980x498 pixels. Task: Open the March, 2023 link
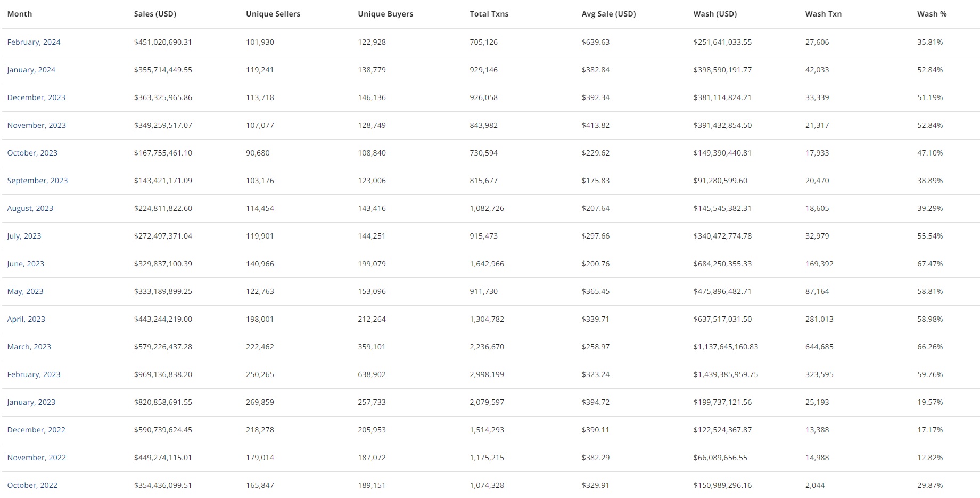click(29, 347)
